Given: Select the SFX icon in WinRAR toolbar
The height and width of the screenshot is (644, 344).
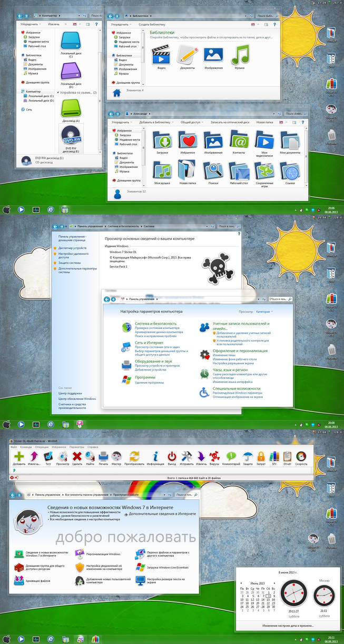Looking at the screenshot, I should (x=274, y=456).
